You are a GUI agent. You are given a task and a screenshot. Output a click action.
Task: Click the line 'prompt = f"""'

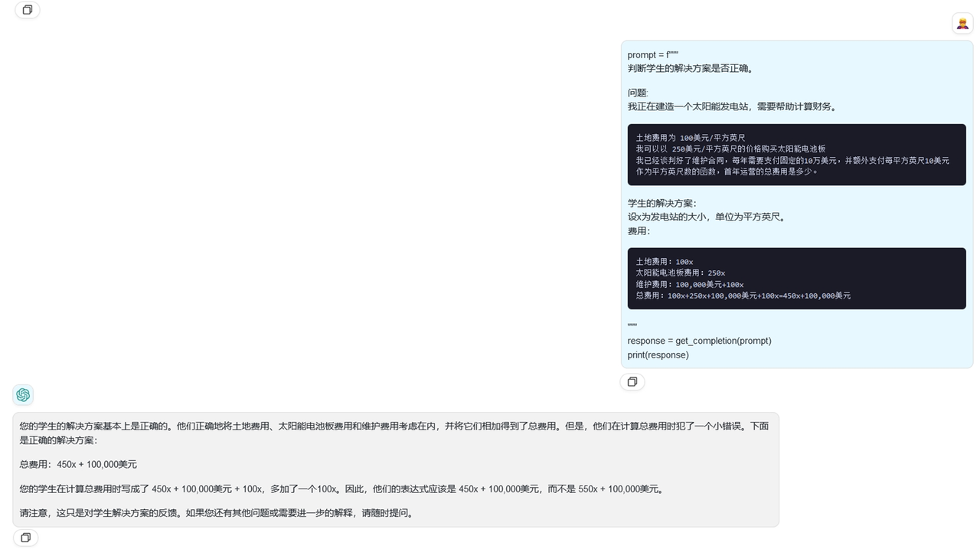pos(653,55)
